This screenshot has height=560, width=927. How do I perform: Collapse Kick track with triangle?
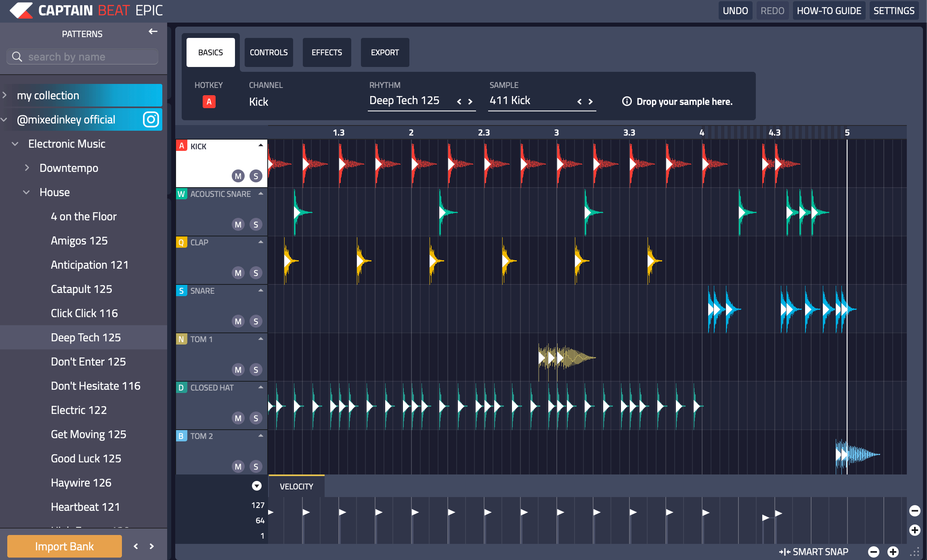coord(261,145)
